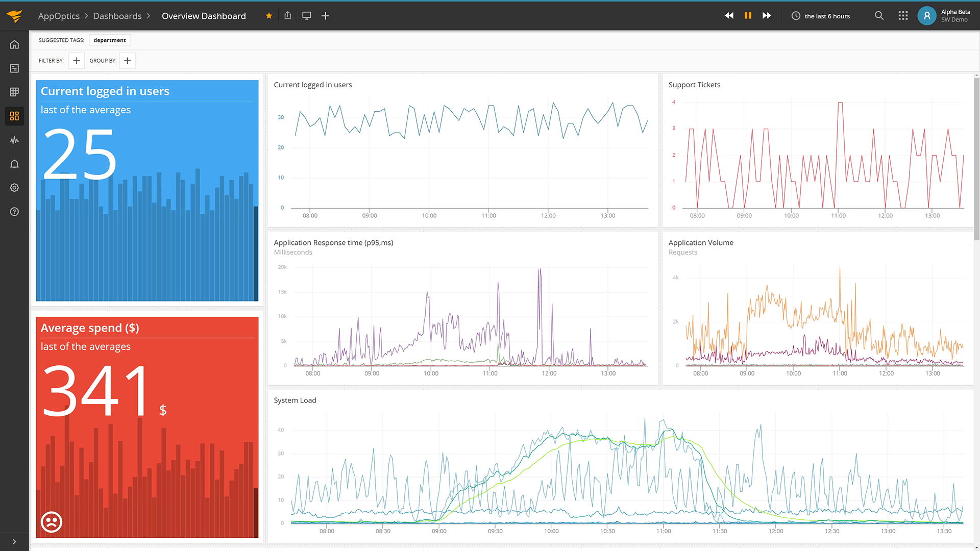The width and height of the screenshot is (980, 551).
Task: Open the Alerts bell icon in sidebar
Action: [14, 164]
